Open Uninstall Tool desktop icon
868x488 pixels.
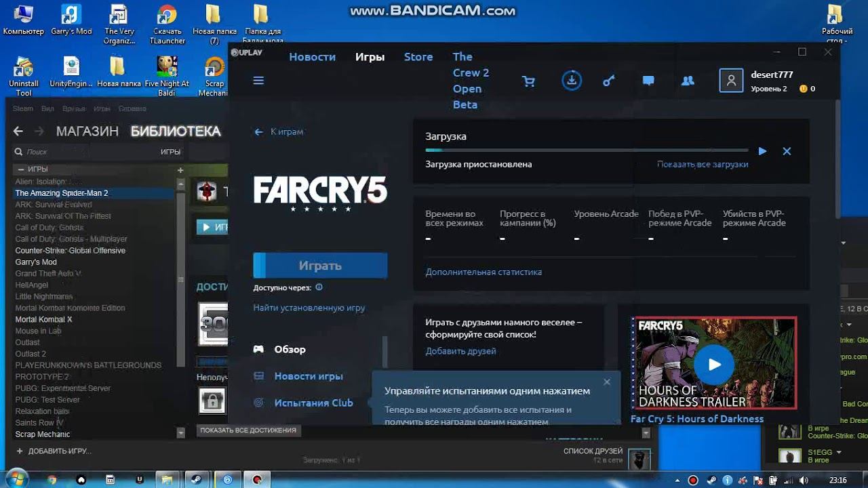[x=24, y=76]
